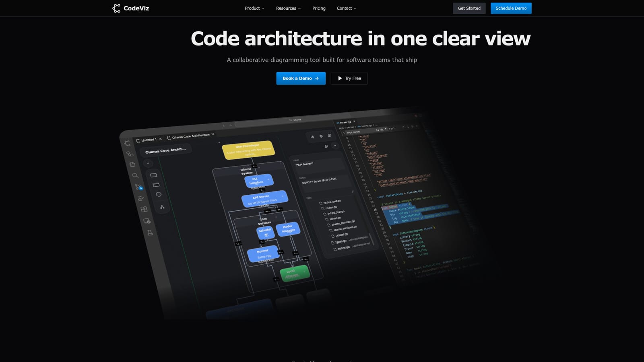Open the source control icon with blue badge
This screenshot has width=644, height=362.
coord(138,187)
